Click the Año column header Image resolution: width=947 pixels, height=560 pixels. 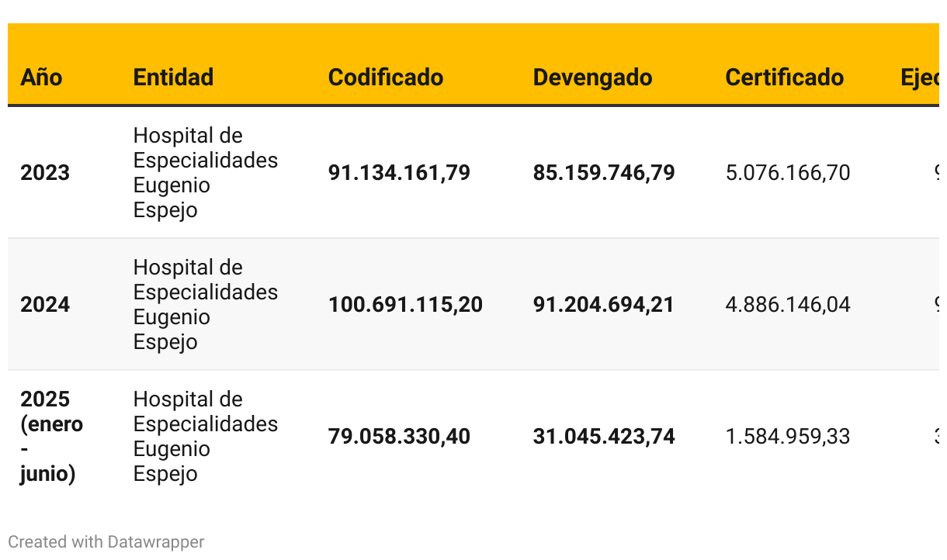click(x=41, y=78)
